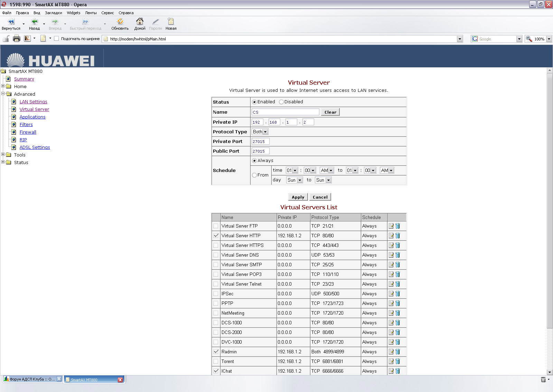Select the Disabled status radio button
Viewport: 553px width, 392px height.
tap(281, 102)
